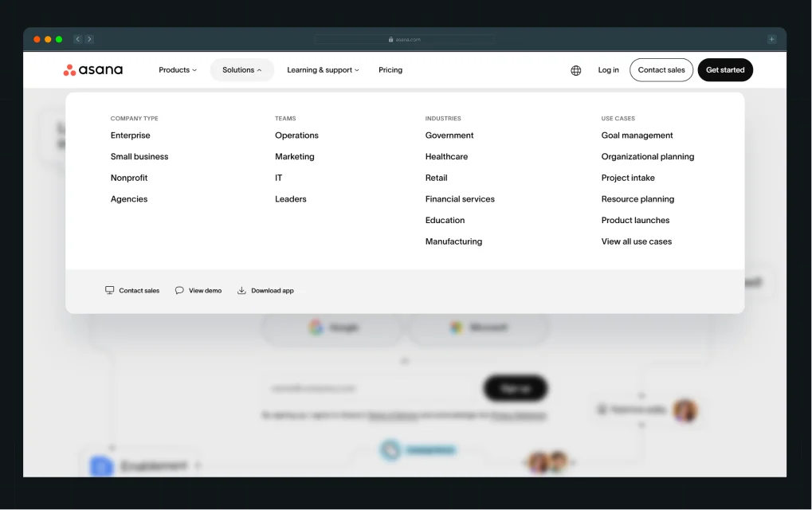Select Organizational planning use case

point(648,156)
